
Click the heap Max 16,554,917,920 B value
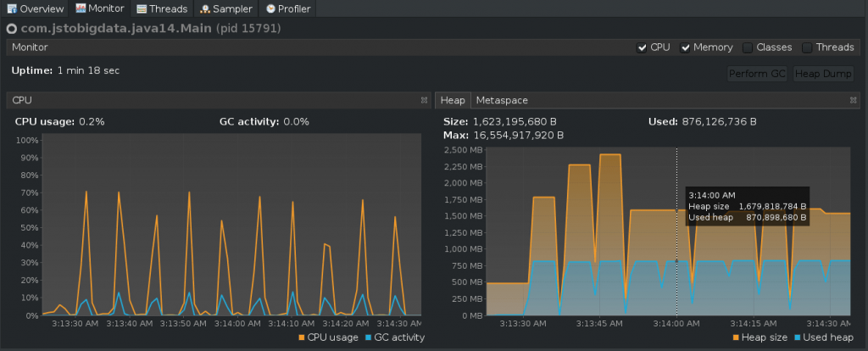tap(518, 136)
